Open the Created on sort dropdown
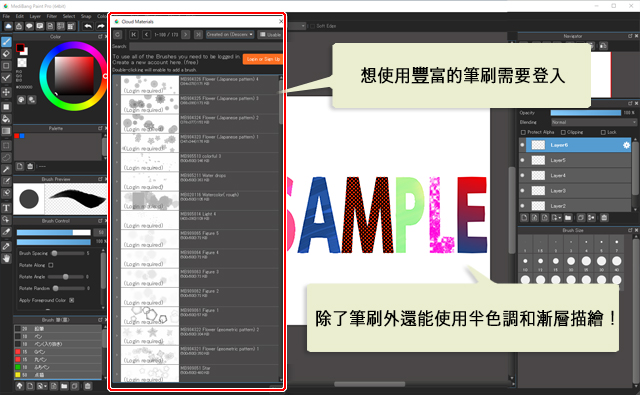This screenshot has height=395, width=640. coord(230,35)
